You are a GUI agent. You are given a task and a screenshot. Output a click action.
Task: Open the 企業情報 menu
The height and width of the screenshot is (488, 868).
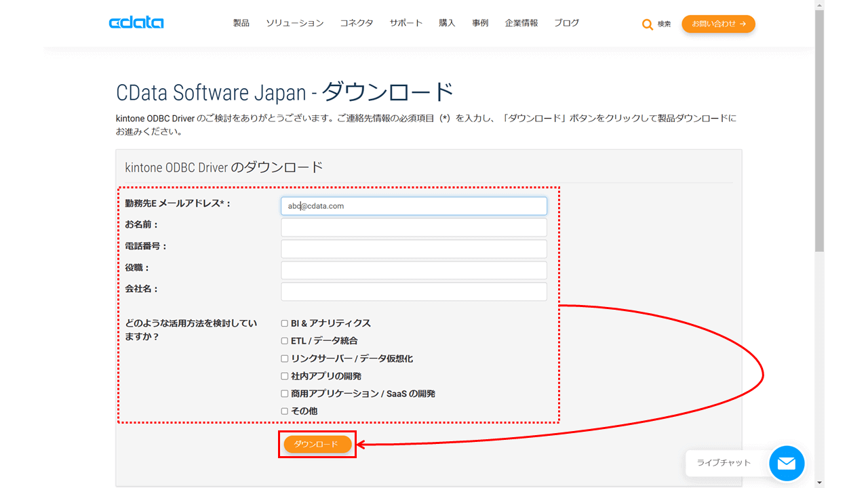coord(521,23)
